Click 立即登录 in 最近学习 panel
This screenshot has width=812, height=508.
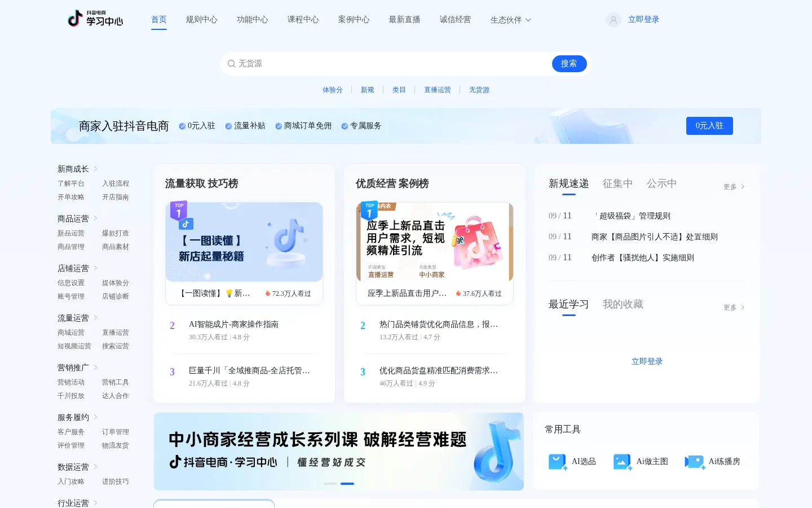[647, 361]
